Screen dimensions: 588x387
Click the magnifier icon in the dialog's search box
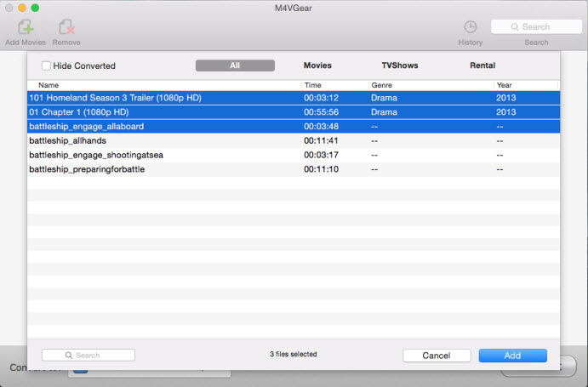(69, 356)
